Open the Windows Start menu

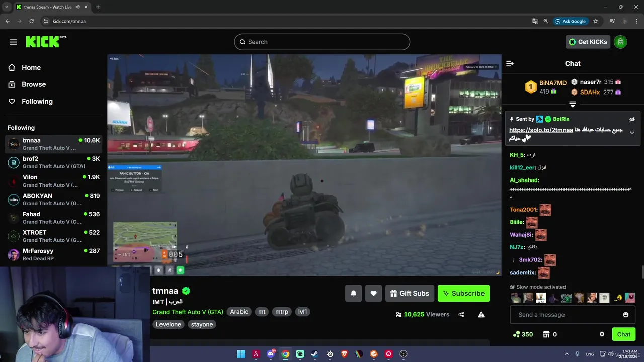click(x=241, y=354)
